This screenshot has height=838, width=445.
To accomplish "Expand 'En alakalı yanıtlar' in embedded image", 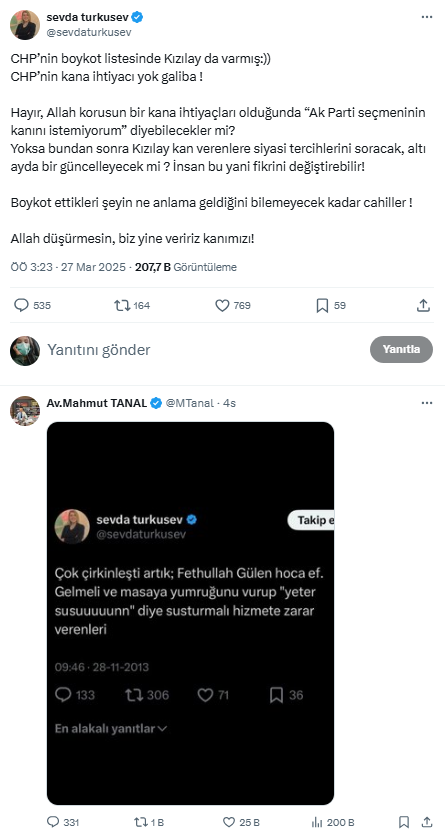I will [x=111, y=728].
